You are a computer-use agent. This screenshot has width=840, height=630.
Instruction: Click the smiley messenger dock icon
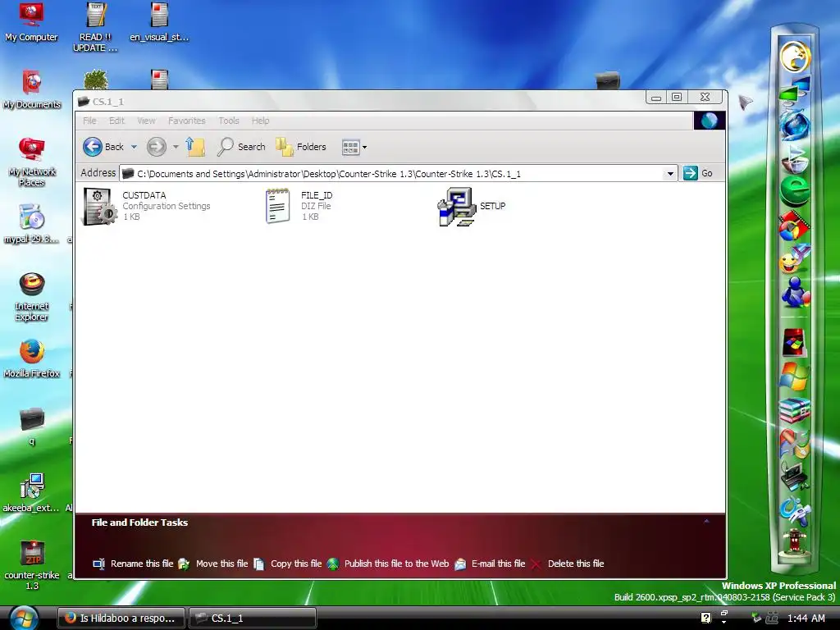pos(794,260)
